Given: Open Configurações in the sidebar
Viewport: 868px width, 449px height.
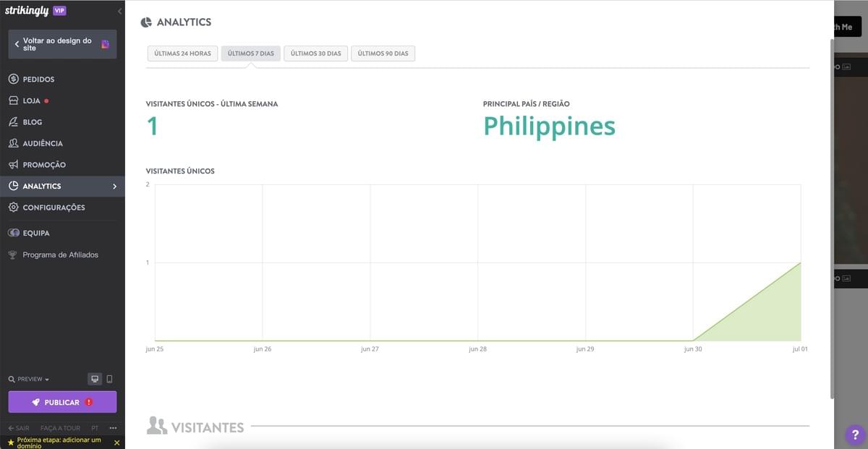Looking at the screenshot, I should [x=62, y=208].
